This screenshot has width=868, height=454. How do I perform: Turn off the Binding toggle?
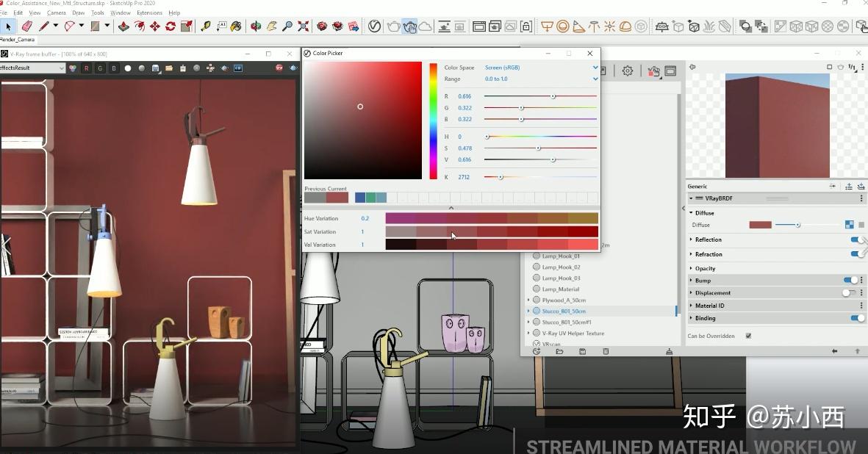coord(857,318)
